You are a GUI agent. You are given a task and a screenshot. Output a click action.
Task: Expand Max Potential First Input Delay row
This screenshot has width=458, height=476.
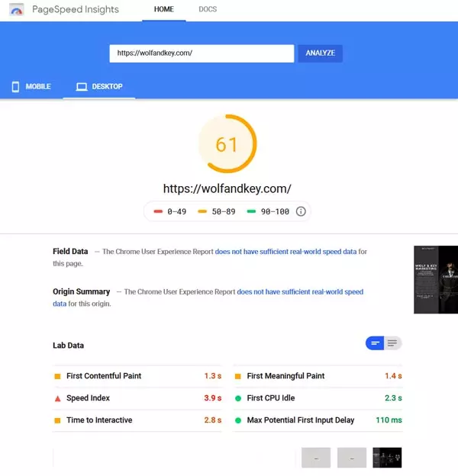[318, 420]
